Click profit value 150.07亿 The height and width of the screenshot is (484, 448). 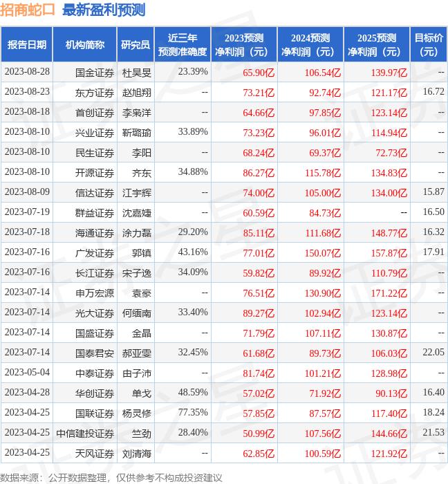[323, 254]
